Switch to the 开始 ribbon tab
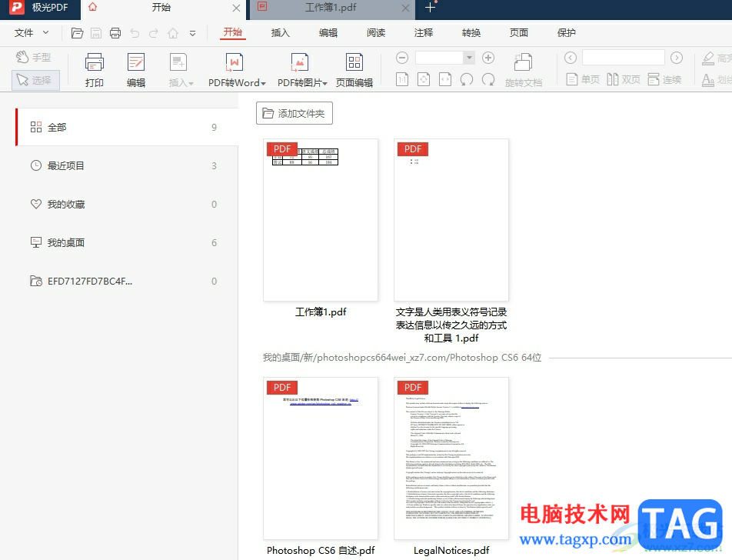This screenshot has width=732, height=560. [x=232, y=32]
